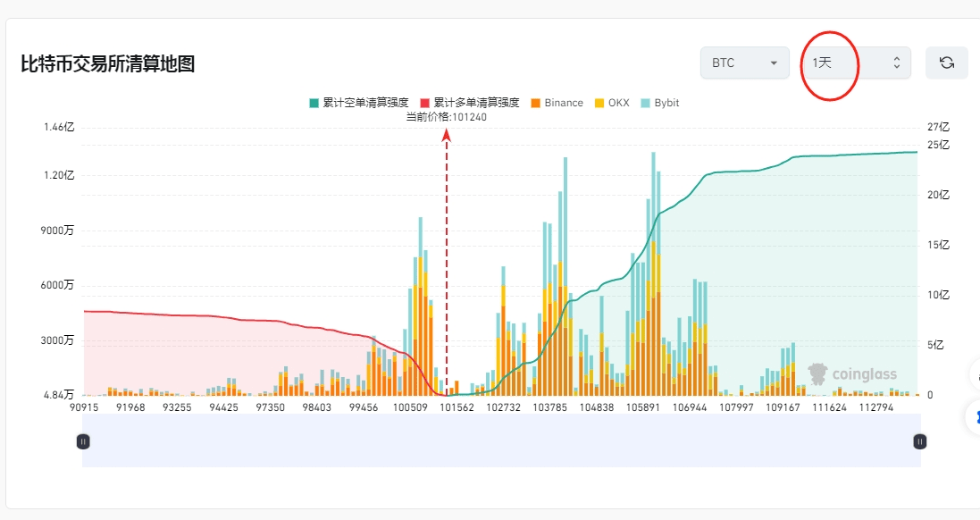This screenshot has width=980, height=520.
Task: Click the red current price arrow marker
Action: (447, 136)
